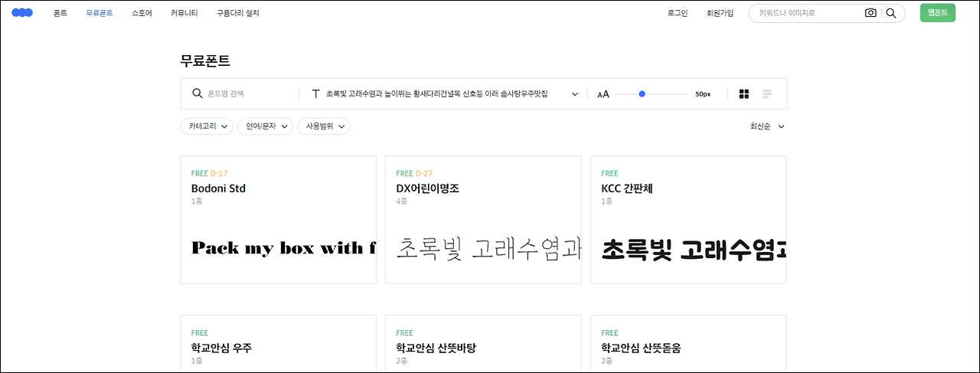Click the 로그인 link

(x=678, y=13)
